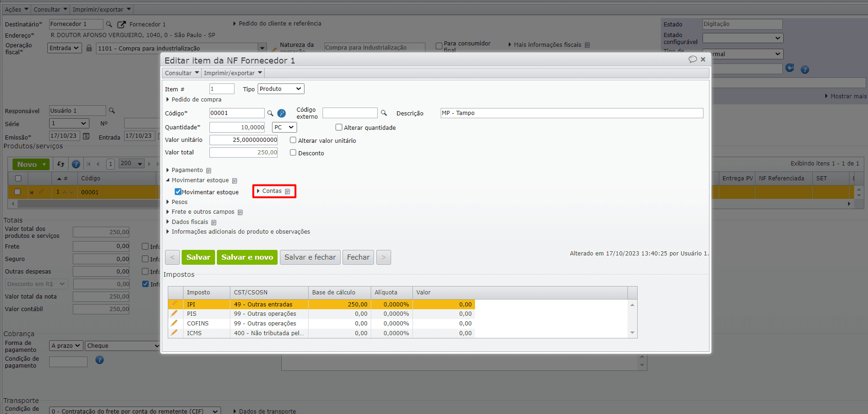Click the Fechar button
This screenshot has height=414, width=868.
tap(358, 257)
